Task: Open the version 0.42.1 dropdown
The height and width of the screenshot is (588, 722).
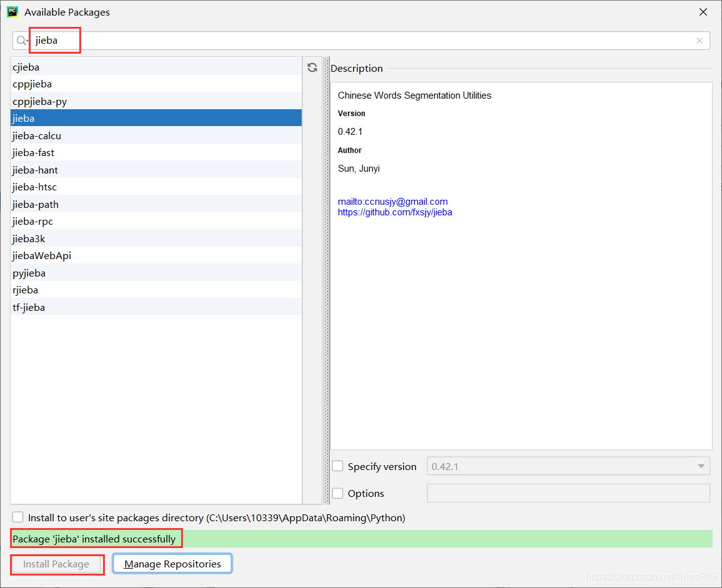Action: point(568,466)
